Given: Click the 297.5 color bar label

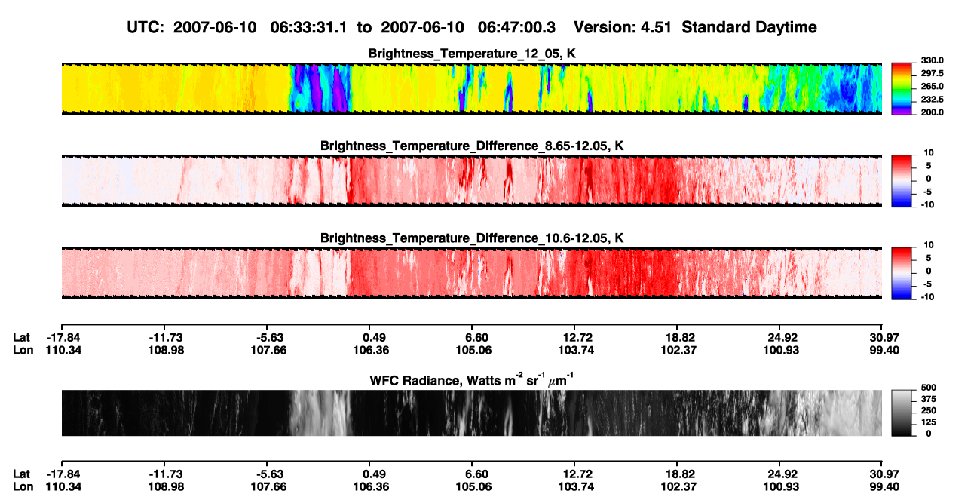Looking at the screenshot, I should [933, 74].
